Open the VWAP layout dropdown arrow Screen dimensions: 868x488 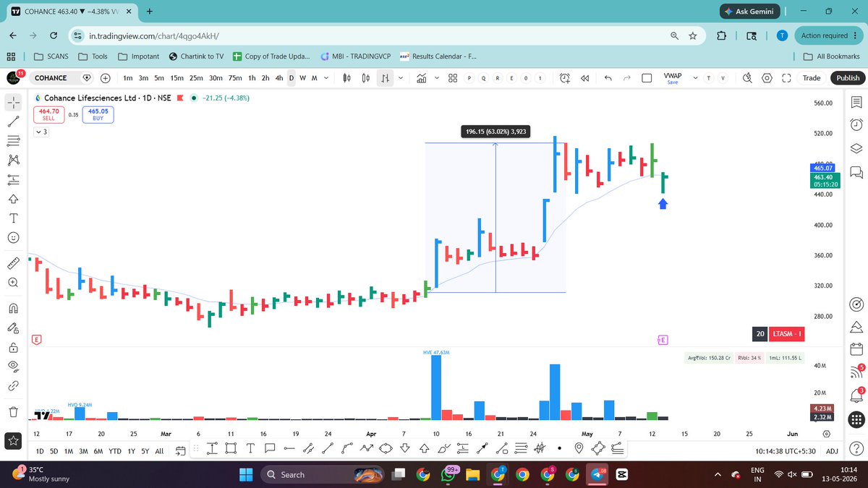(695, 78)
